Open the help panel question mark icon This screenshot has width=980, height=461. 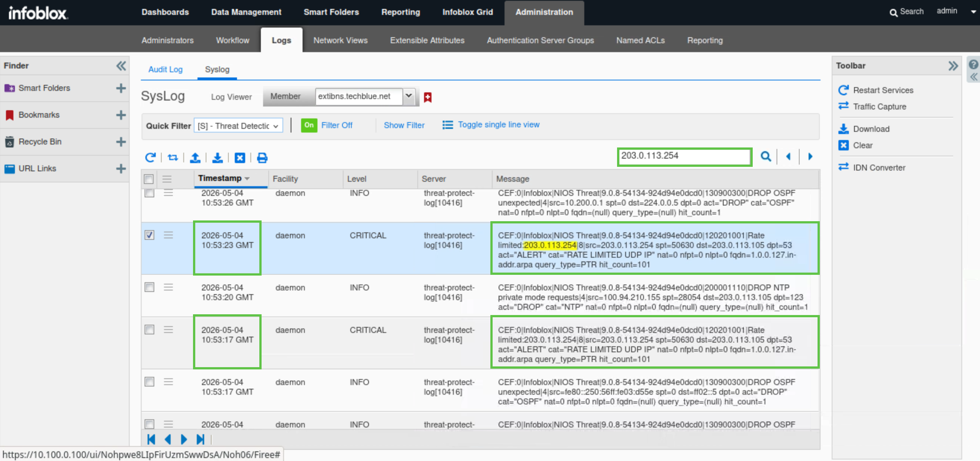coord(973,64)
